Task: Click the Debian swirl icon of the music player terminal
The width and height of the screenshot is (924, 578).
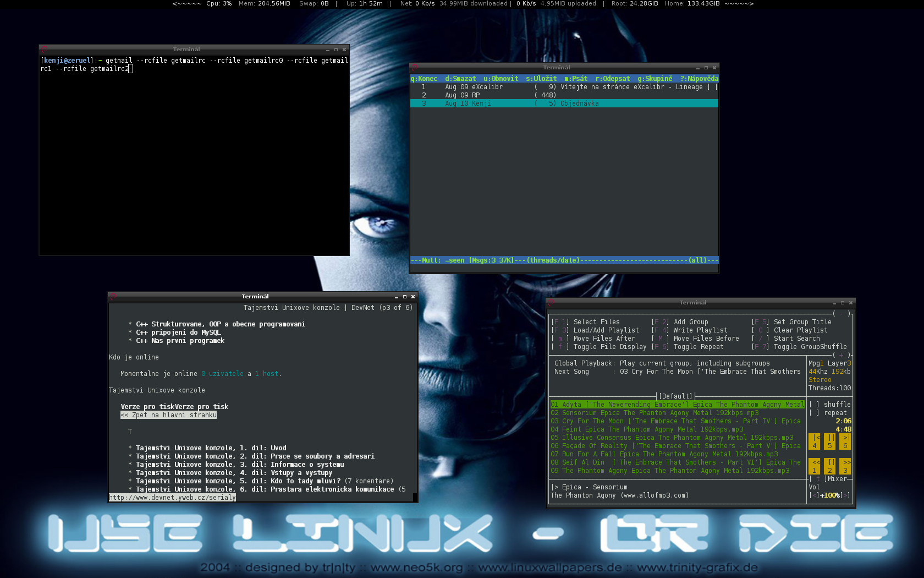Action: coord(551,303)
